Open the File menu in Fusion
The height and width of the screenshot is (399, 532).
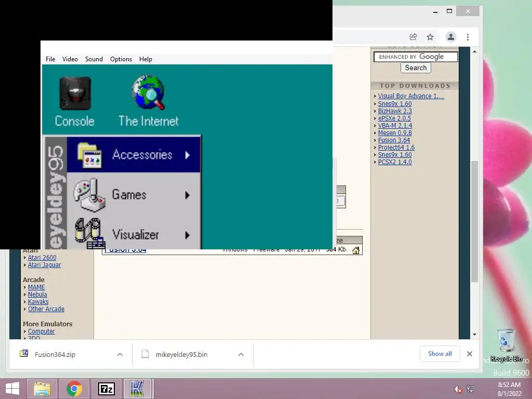pyautogui.click(x=50, y=59)
